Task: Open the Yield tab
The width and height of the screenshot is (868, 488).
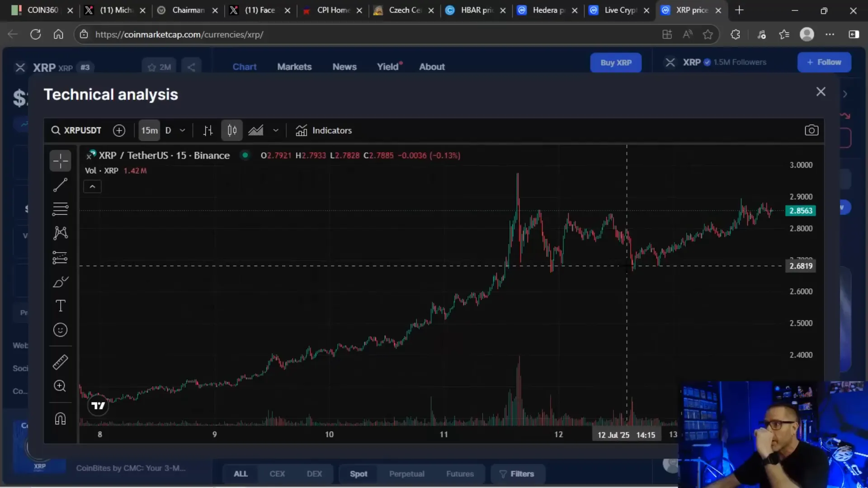Action: click(x=389, y=67)
